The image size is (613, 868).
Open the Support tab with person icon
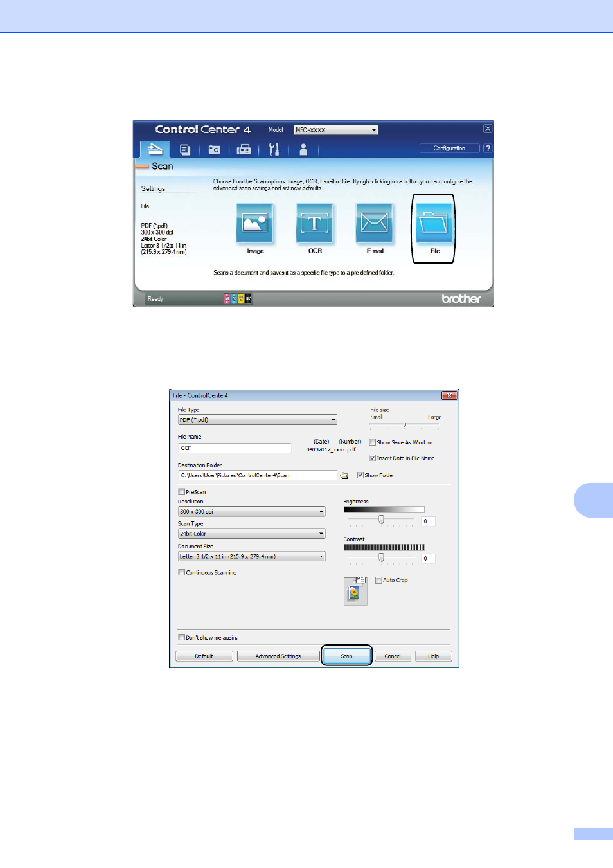click(x=303, y=150)
